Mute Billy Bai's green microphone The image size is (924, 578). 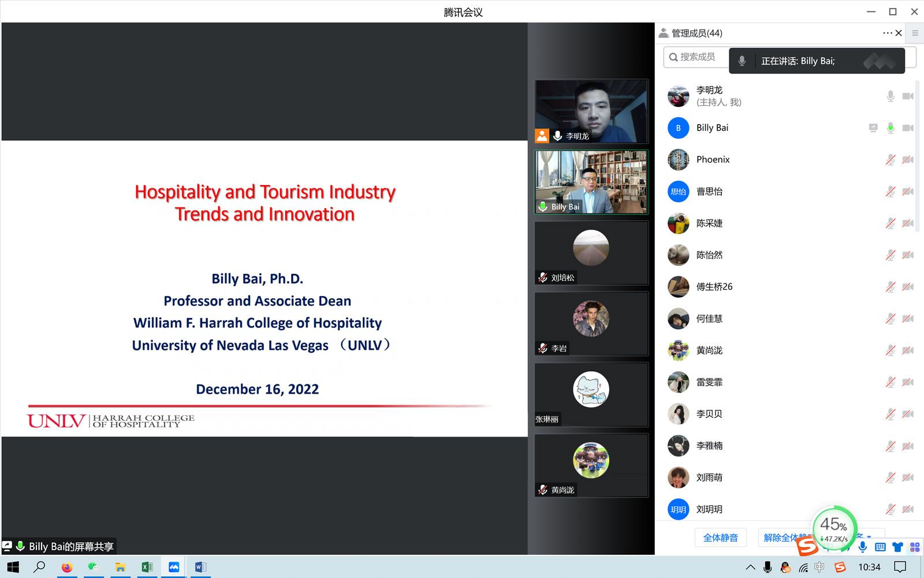(891, 128)
